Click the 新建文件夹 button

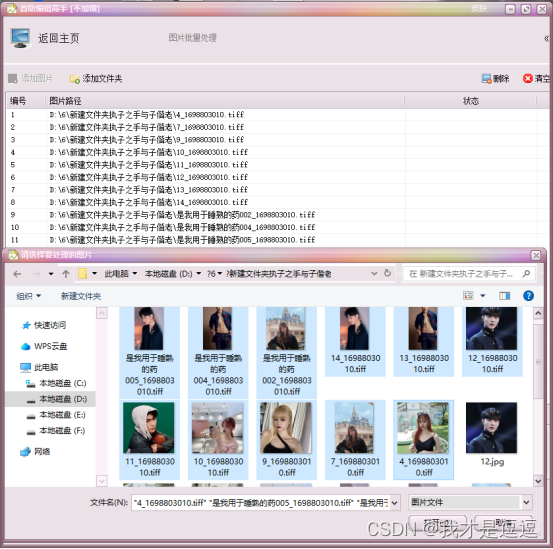click(81, 296)
